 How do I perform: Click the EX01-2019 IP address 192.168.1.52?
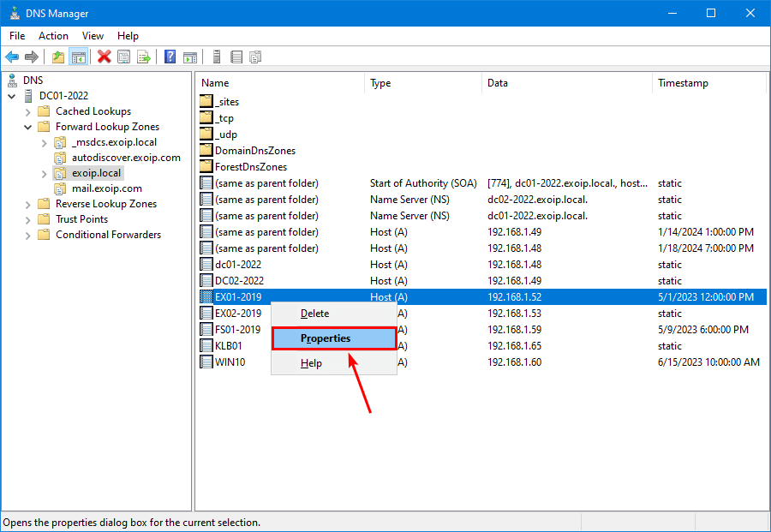click(x=514, y=297)
